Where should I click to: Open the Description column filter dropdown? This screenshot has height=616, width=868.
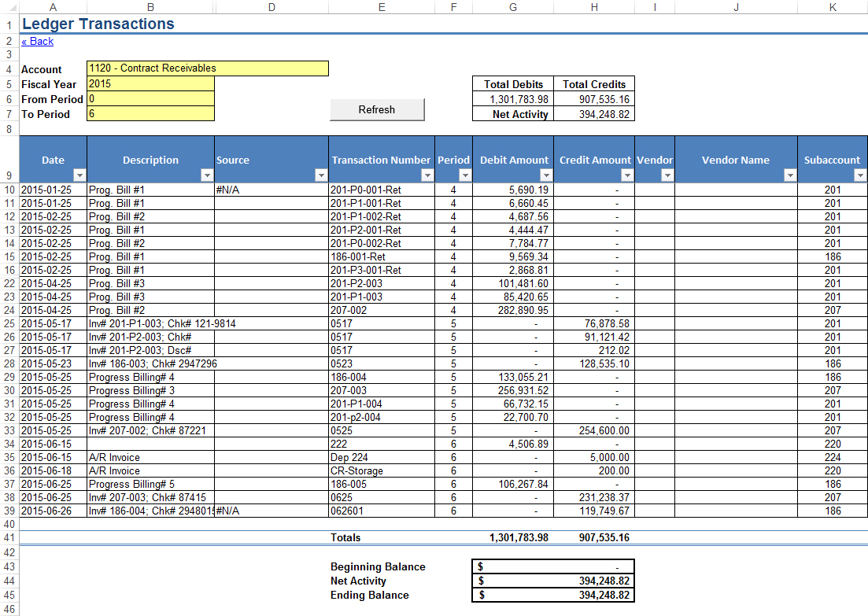pyautogui.click(x=207, y=175)
